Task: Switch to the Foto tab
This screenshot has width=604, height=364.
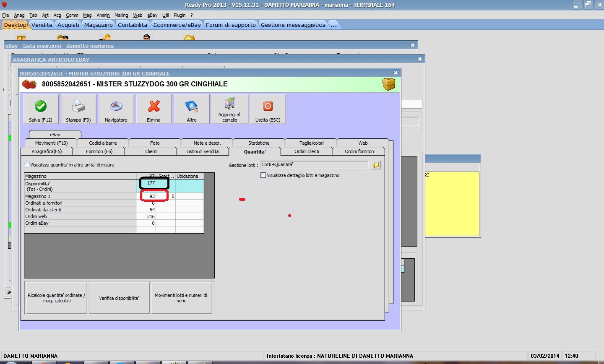Action: pos(155,143)
